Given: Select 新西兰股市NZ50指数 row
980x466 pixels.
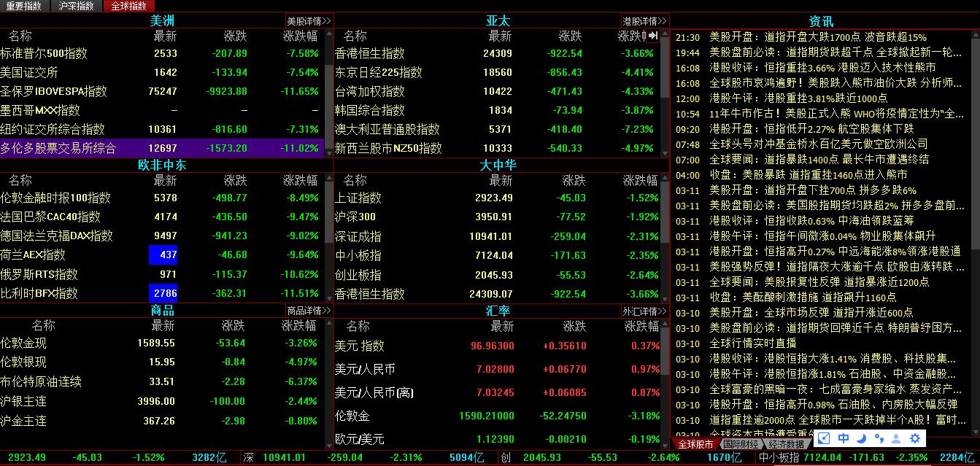Looking at the screenshot, I should pyautogui.click(x=497, y=148).
